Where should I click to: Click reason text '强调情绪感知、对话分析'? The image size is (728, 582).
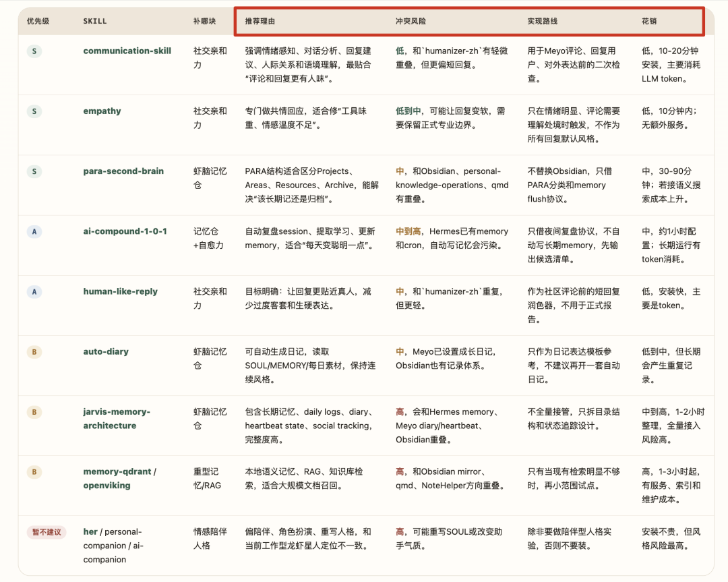pos(308,65)
